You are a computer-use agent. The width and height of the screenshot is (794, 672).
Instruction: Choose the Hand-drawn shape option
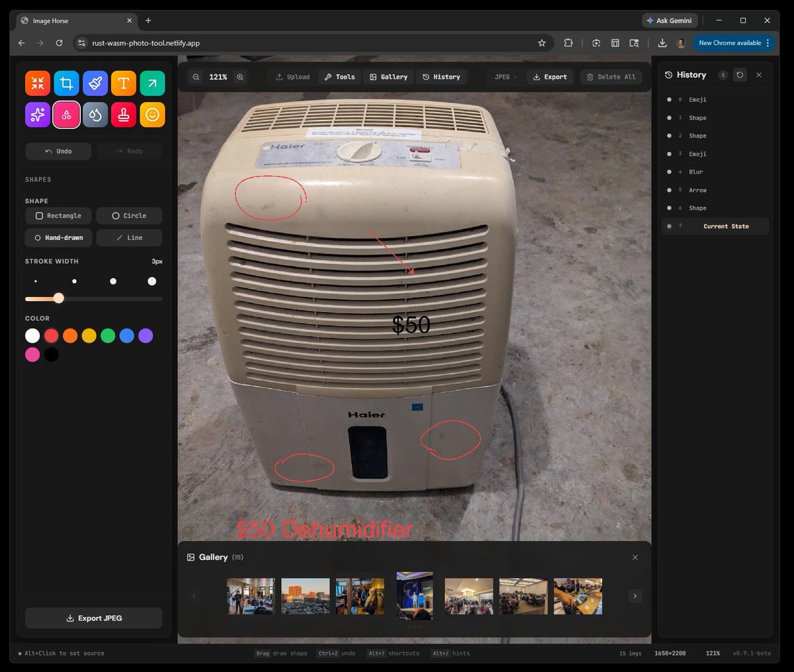pyautogui.click(x=58, y=237)
